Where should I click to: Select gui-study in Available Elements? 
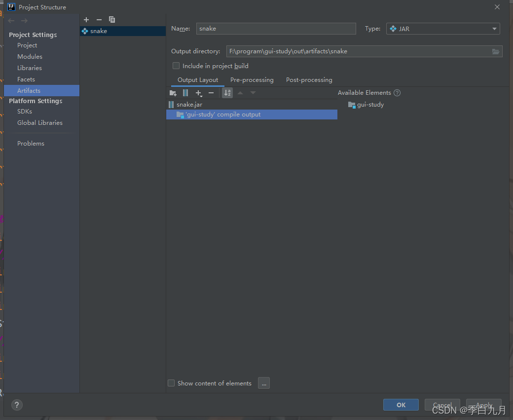pos(370,105)
